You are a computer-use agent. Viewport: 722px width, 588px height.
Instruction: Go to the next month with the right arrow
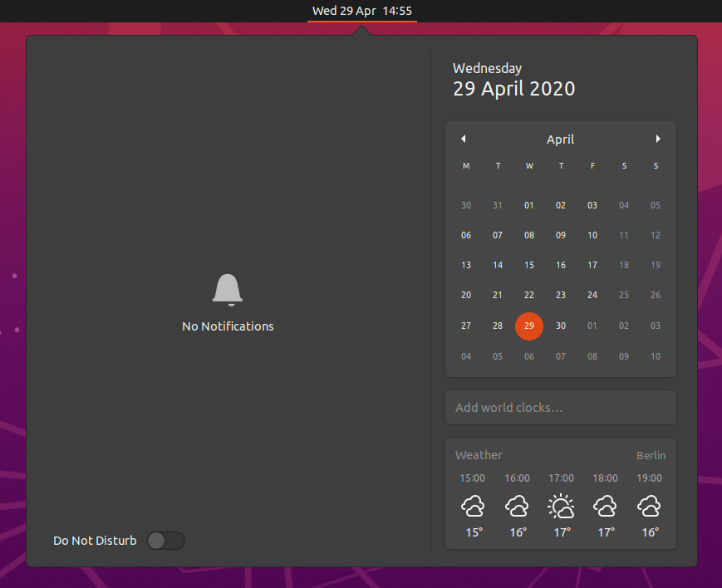tap(658, 139)
